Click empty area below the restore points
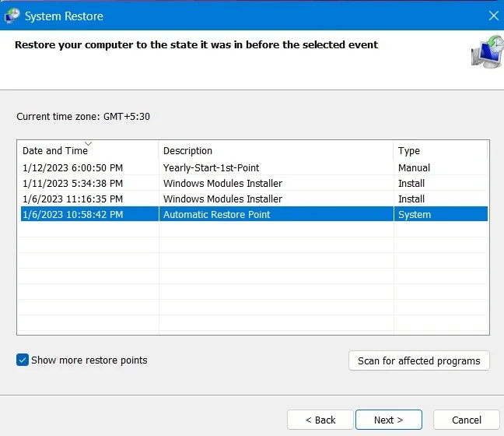 (x=253, y=280)
